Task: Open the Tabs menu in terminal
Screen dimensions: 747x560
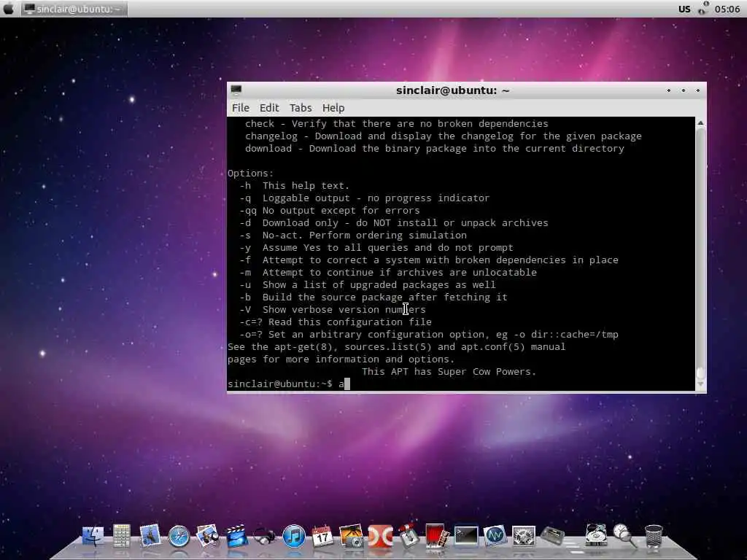Action: tap(301, 108)
